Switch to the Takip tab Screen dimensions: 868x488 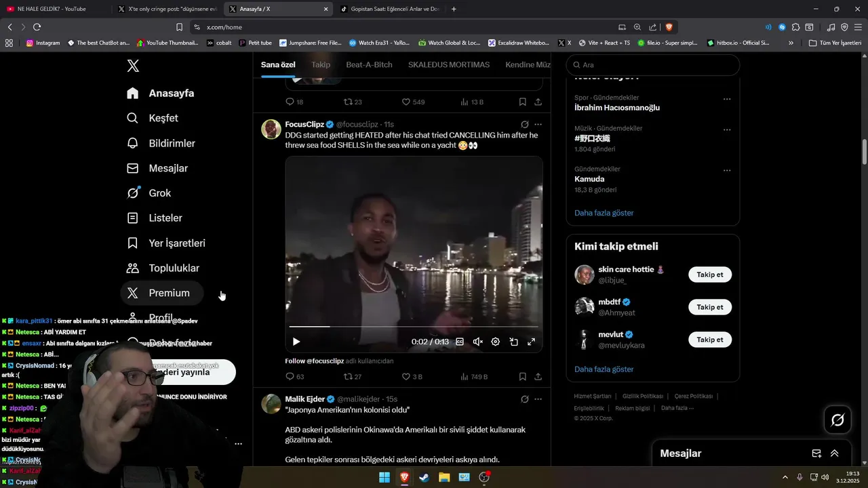[x=321, y=64]
